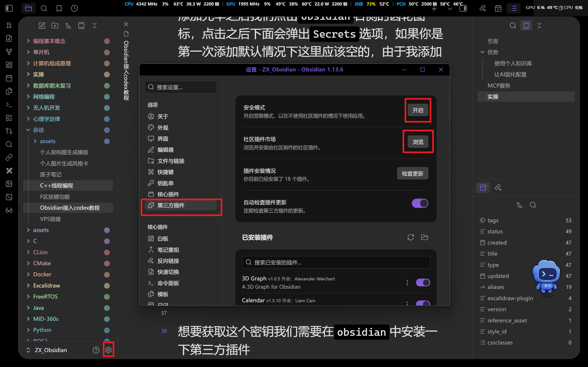Toggle the Calendar plugin switch
Screen dimensions: 588x367
[423, 303]
